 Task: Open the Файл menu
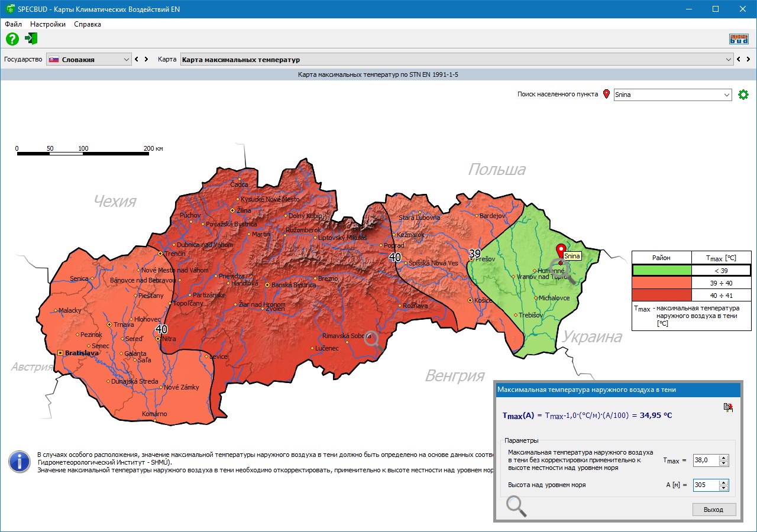click(x=13, y=24)
